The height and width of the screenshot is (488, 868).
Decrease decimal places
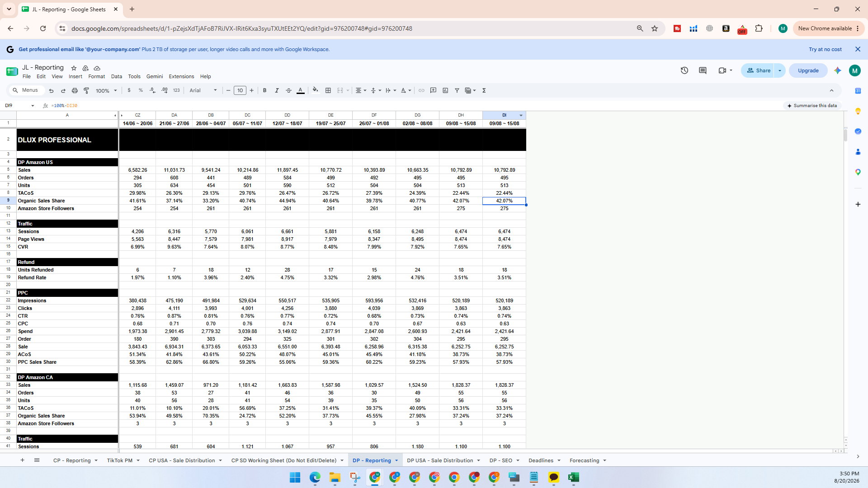point(153,90)
